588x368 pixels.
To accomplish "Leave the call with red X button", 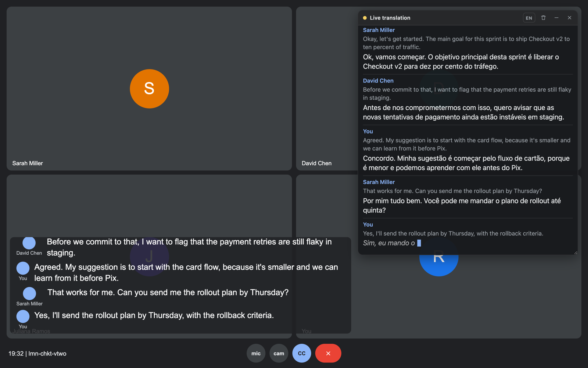I will coord(328,353).
